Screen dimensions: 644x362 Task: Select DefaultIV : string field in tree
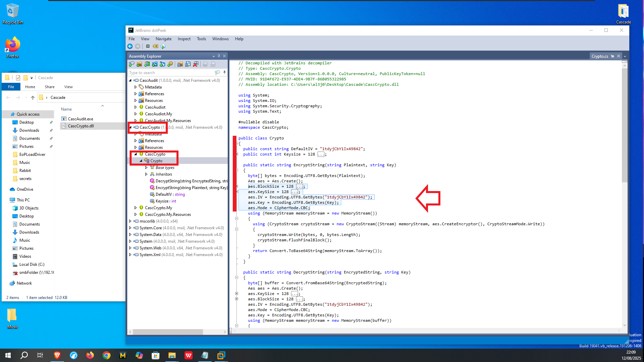[x=167, y=194]
